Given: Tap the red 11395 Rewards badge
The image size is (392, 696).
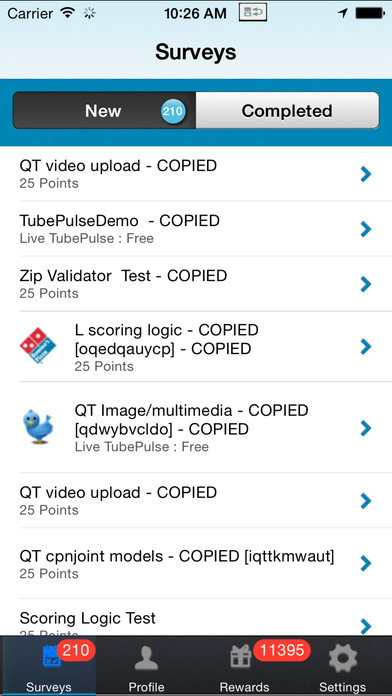Looking at the screenshot, I should 281,650.
